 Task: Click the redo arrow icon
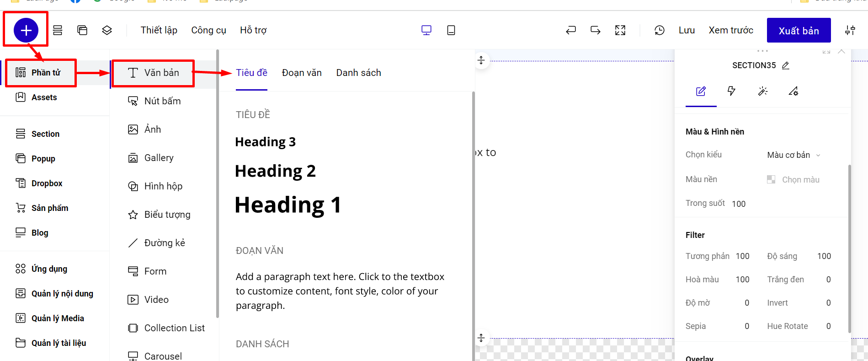(x=595, y=30)
